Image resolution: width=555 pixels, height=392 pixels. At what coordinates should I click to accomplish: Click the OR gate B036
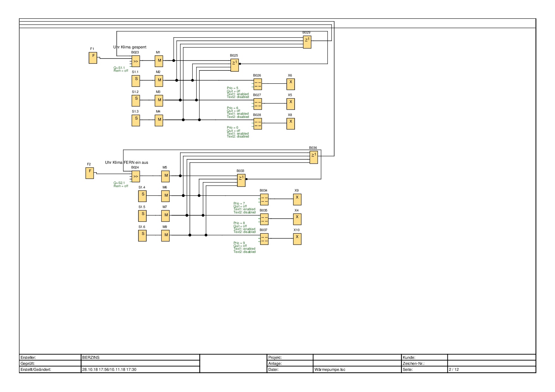314,158
